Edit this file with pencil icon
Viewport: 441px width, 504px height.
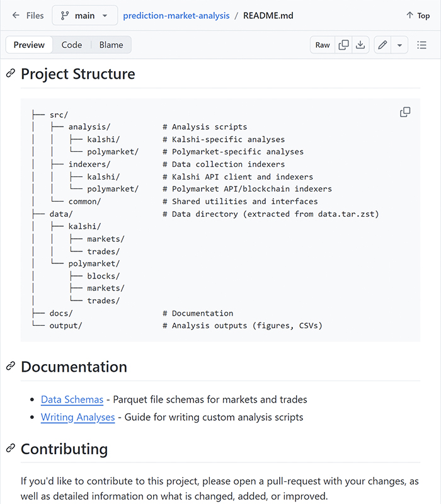click(382, 45)
